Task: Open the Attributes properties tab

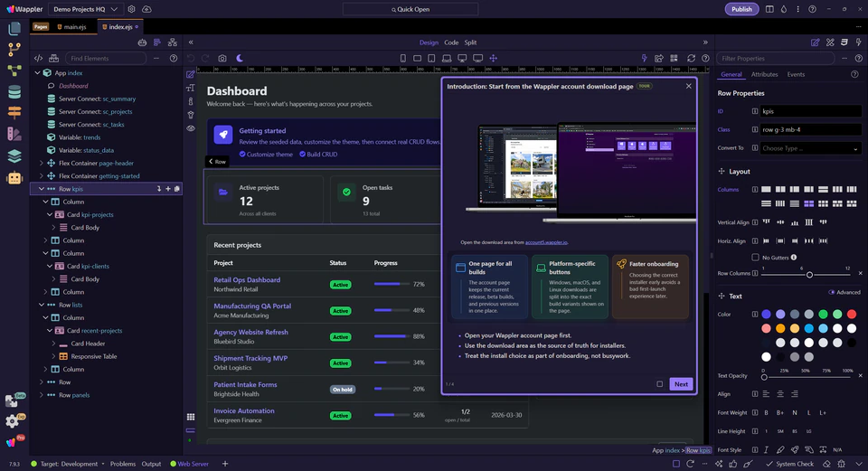Action: point(765,74)
